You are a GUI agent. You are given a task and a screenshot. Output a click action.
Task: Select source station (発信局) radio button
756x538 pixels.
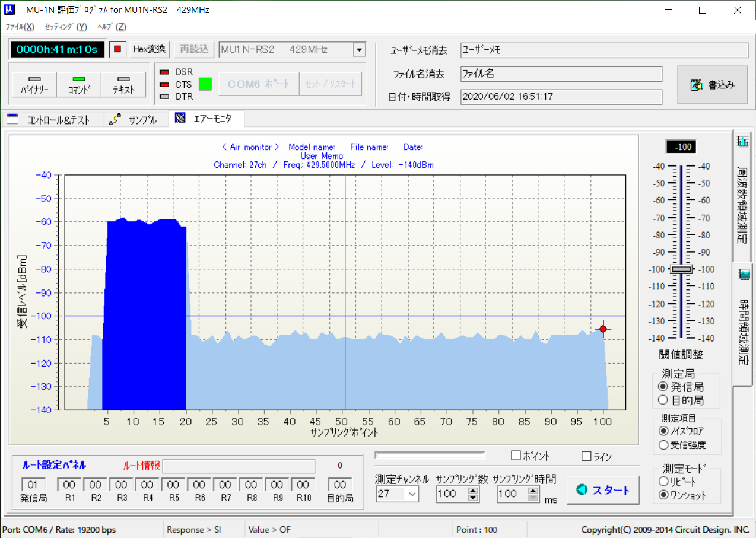coord(681,387)
